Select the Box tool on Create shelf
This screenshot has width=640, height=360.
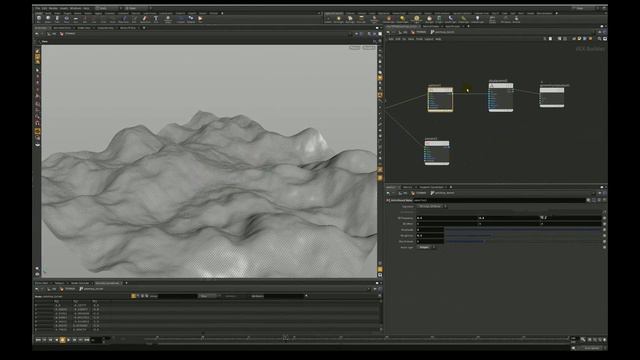point(39,19)
